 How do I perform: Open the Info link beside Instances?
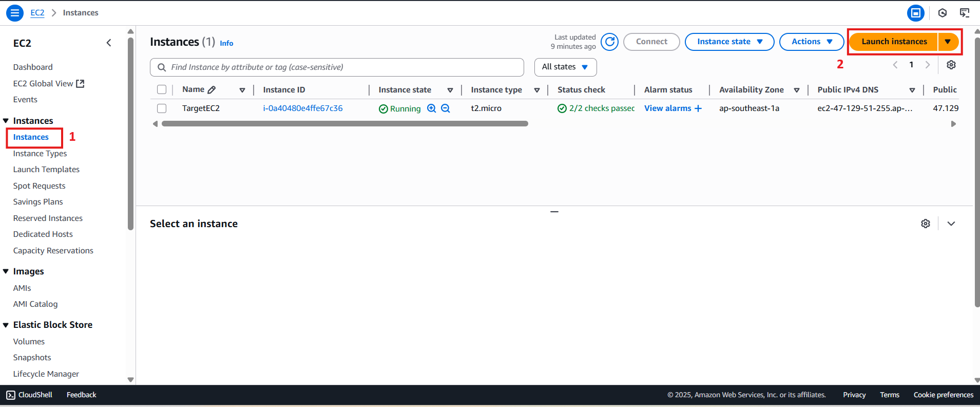point(226,44)
